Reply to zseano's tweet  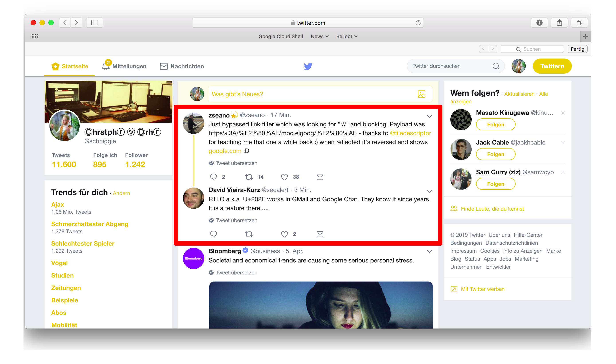213,177
